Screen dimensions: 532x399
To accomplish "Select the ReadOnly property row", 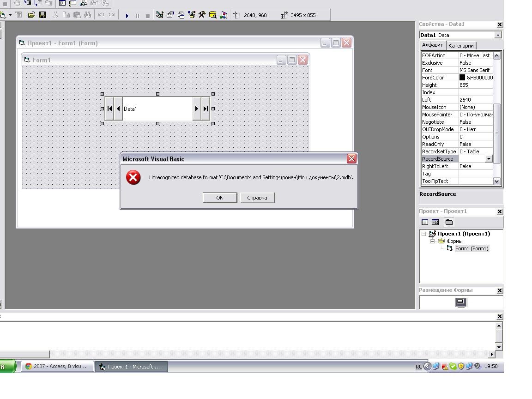I will pos(457,144).
